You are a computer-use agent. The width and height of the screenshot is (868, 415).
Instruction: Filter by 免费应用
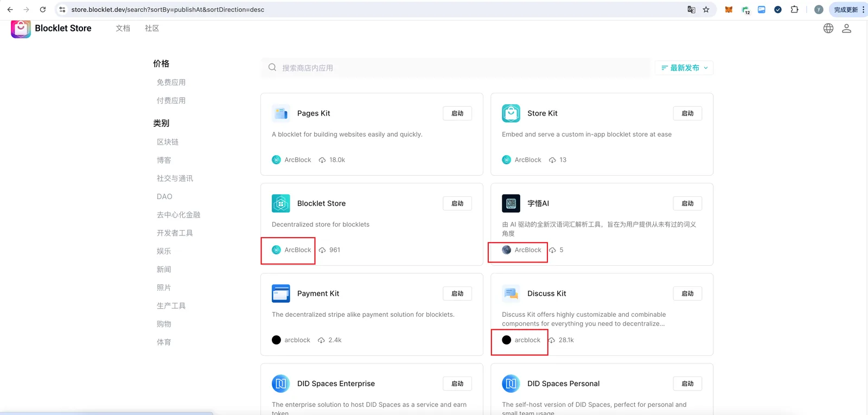point(171,82)
